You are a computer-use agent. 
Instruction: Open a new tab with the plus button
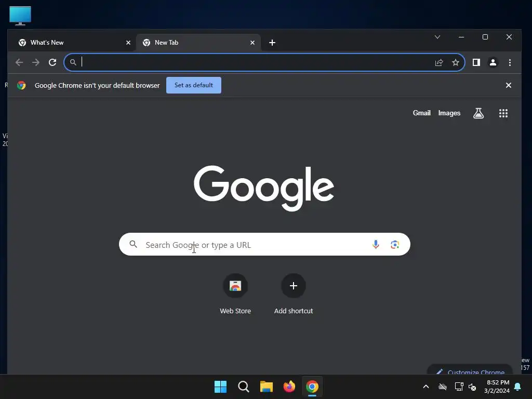coord(272,43)
